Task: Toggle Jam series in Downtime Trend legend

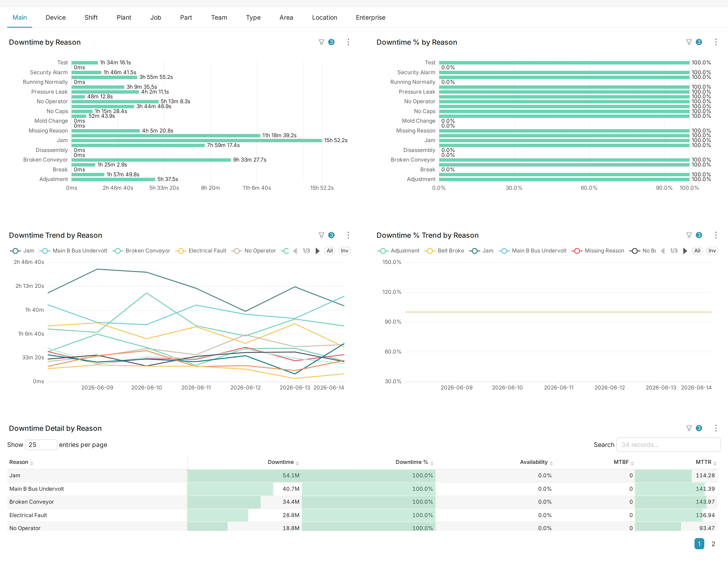Action: pyautogui.click(x=22, y=251)
